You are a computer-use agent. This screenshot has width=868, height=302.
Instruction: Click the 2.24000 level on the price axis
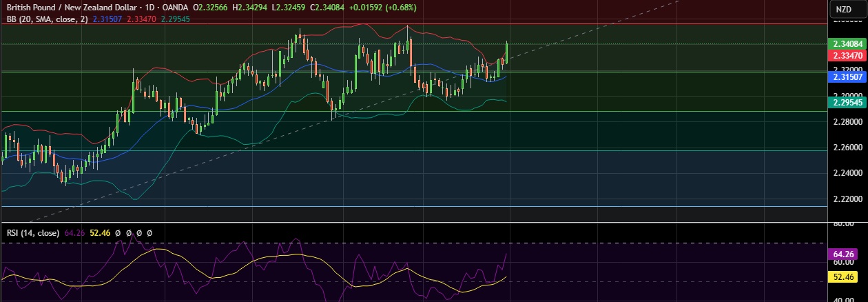click(x=845, y=173)
